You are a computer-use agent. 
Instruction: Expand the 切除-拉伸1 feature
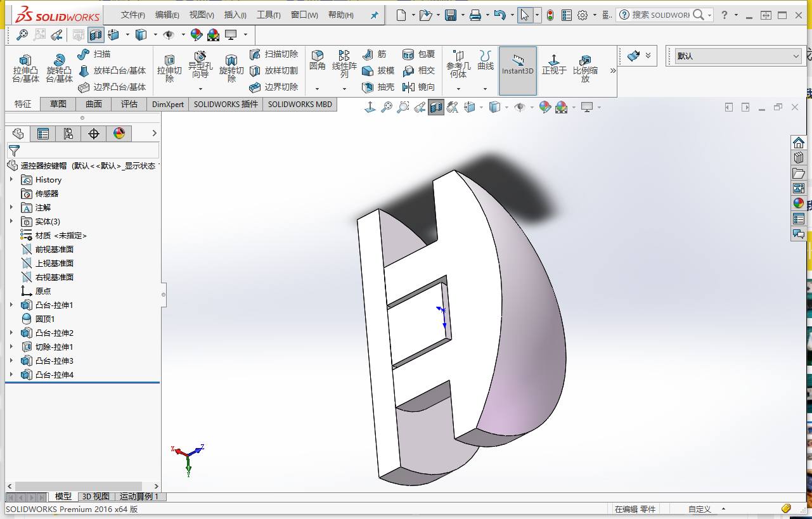click(11, 347)
